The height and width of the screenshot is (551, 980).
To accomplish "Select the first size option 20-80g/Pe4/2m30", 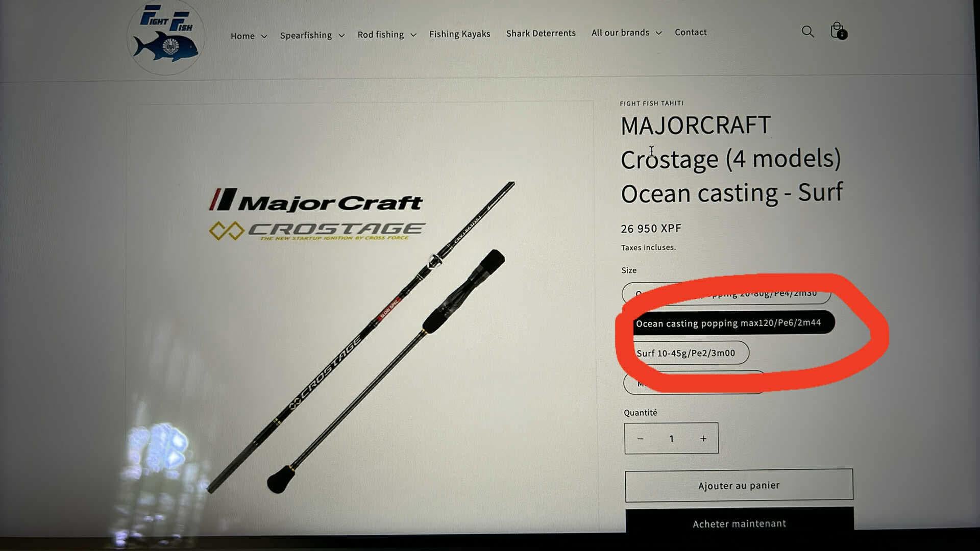I will click(x=726, y=293).
